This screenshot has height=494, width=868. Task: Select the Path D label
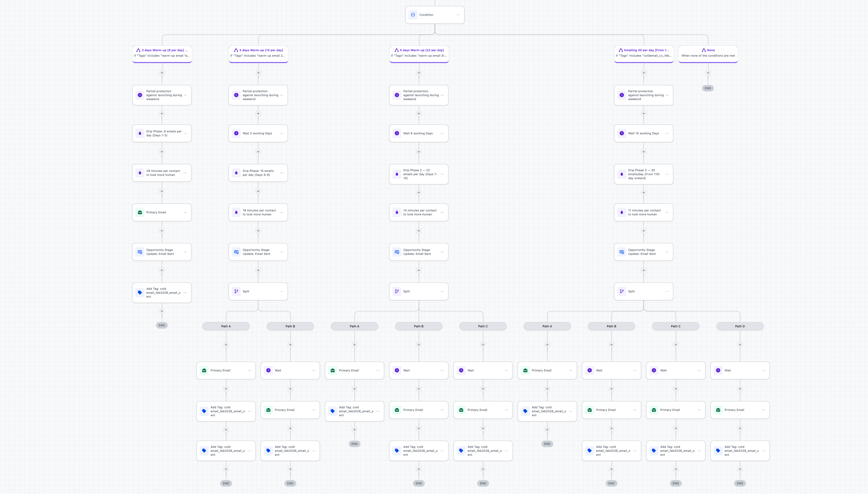click(740, 326)
